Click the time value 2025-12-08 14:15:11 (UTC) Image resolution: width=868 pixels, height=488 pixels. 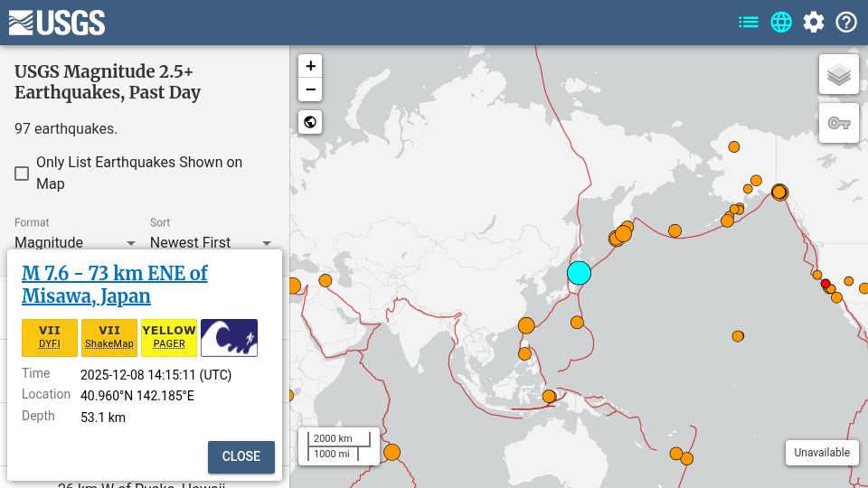pyautogui.click(x=156, y=375)
